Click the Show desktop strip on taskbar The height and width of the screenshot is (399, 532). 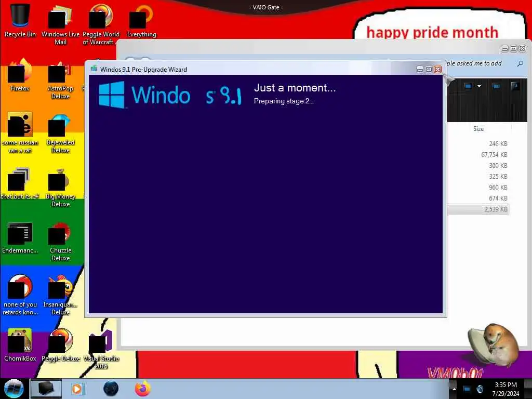528,389
